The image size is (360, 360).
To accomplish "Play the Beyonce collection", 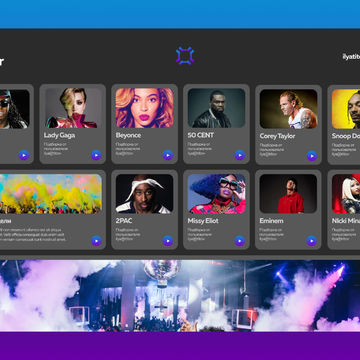I will [x=168, y=155].
